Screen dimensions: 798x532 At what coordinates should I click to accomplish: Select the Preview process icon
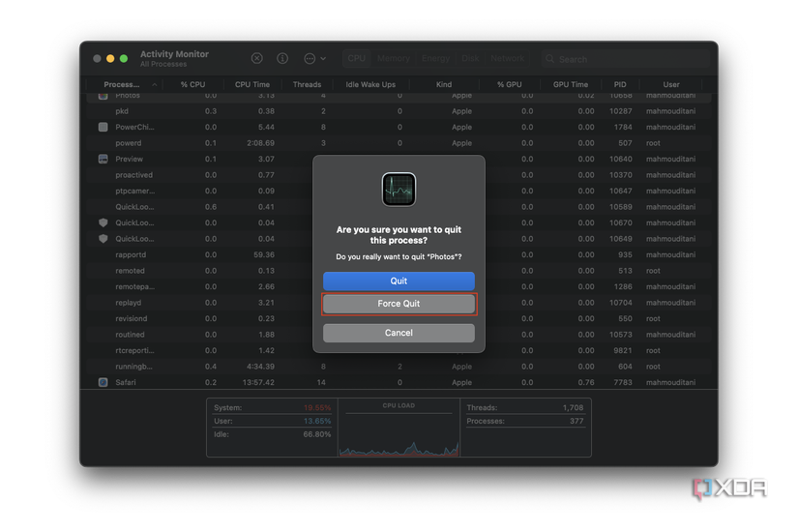103,159
